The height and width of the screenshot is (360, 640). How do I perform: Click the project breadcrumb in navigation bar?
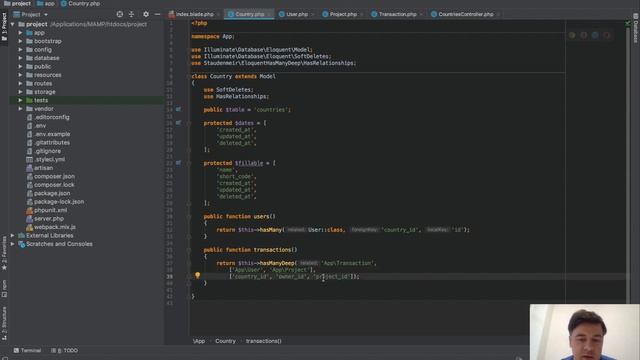pos(17,3)
